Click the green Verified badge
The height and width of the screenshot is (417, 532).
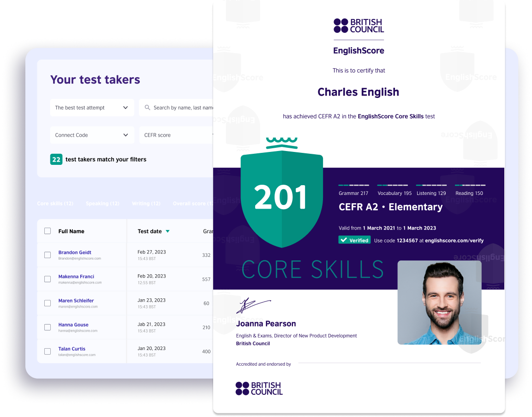(354, 240)
